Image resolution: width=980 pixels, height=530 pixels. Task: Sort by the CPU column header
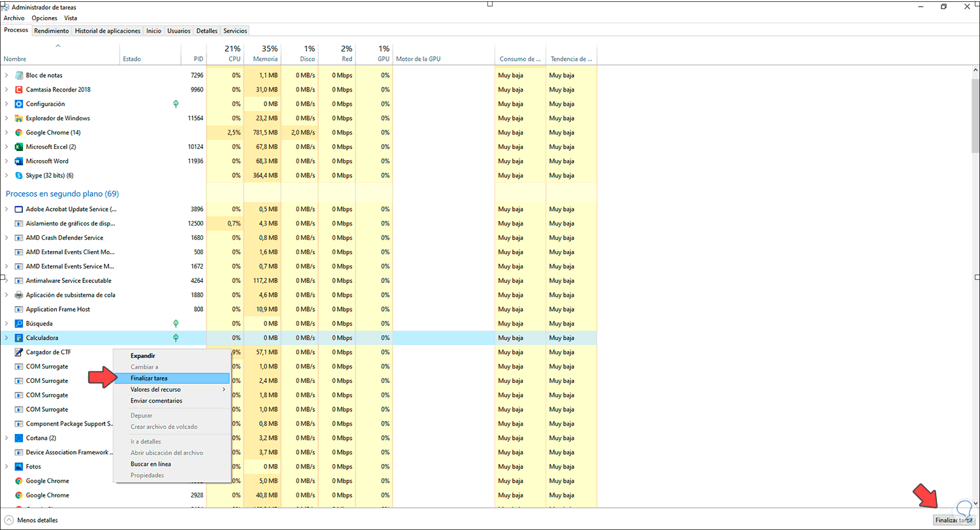point(225,54)
